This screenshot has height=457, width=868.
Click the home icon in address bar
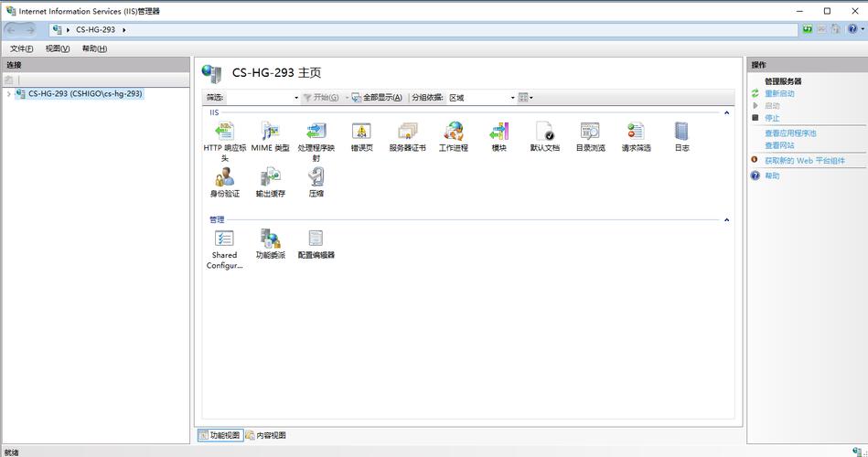click(835, 29)
